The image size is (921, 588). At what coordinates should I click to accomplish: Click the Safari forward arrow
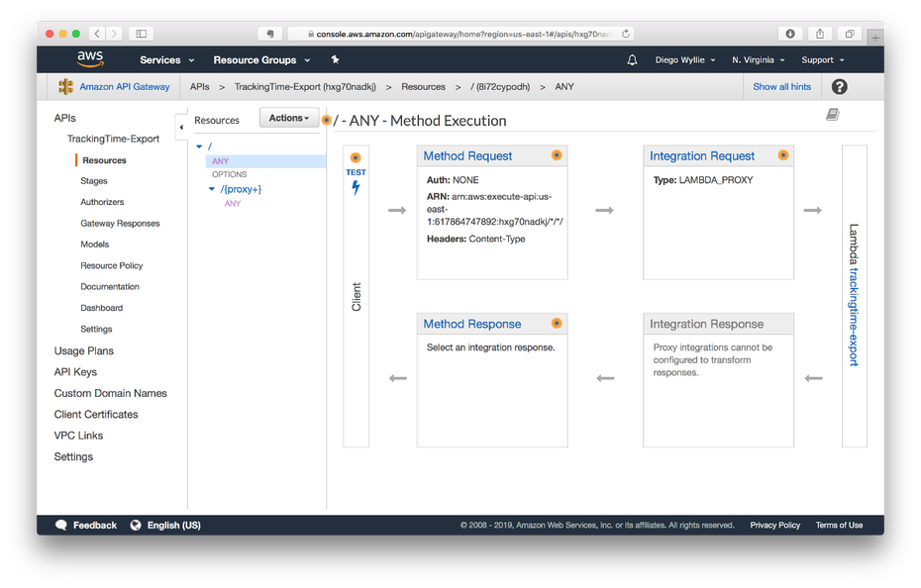[114, 34]
